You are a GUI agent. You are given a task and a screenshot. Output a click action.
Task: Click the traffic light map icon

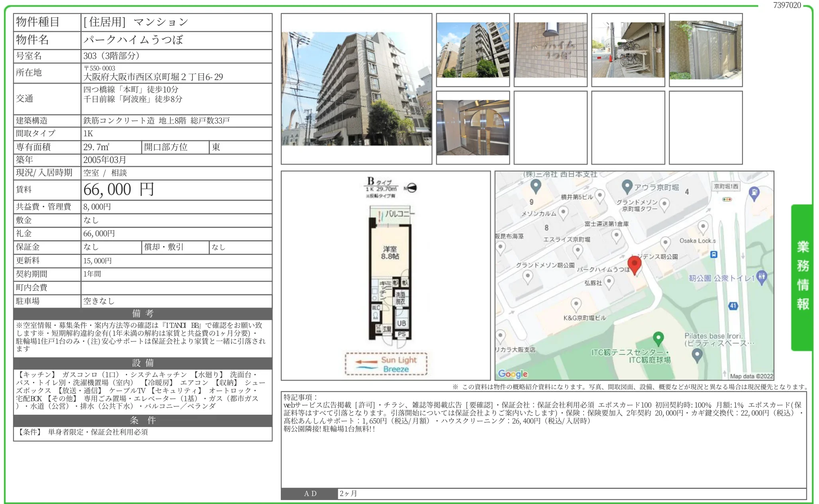coord(727,199)
